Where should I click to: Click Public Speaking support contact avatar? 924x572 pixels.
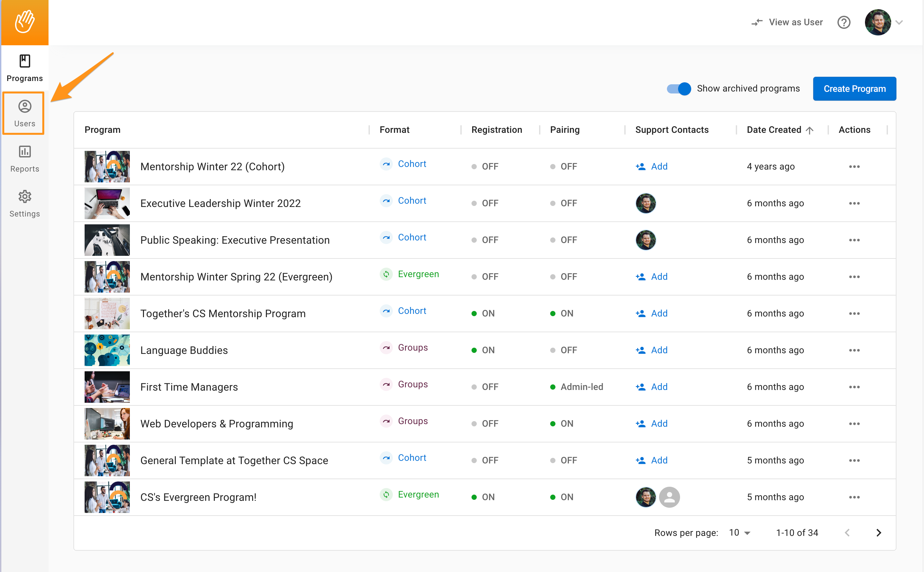tap(646, 240)
